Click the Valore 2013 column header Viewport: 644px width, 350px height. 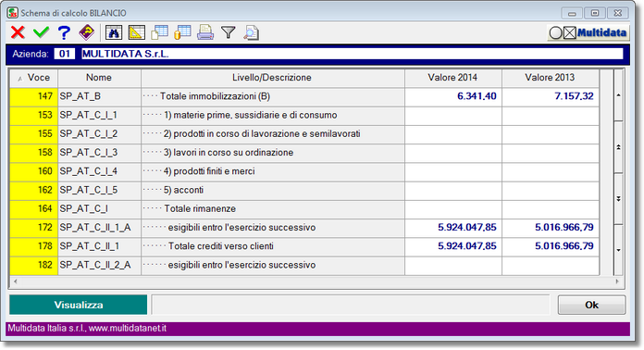[550, 78]
